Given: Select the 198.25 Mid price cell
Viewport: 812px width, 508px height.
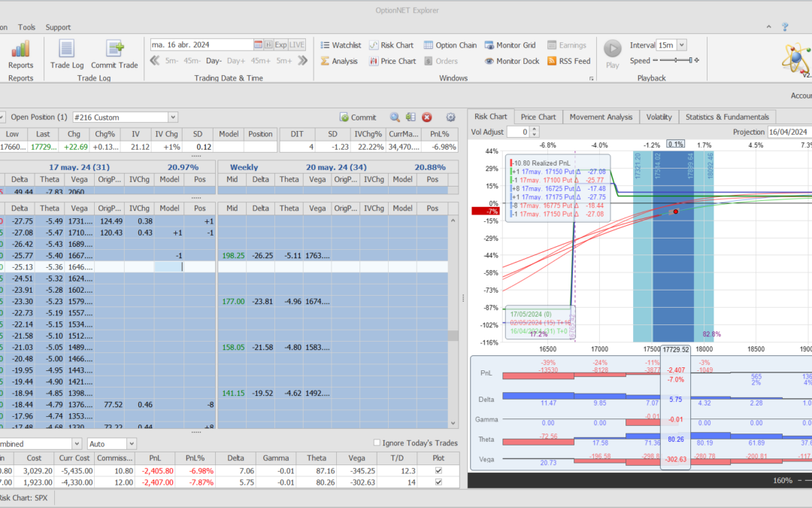Looking at the screenshot, I should (233, 256).
